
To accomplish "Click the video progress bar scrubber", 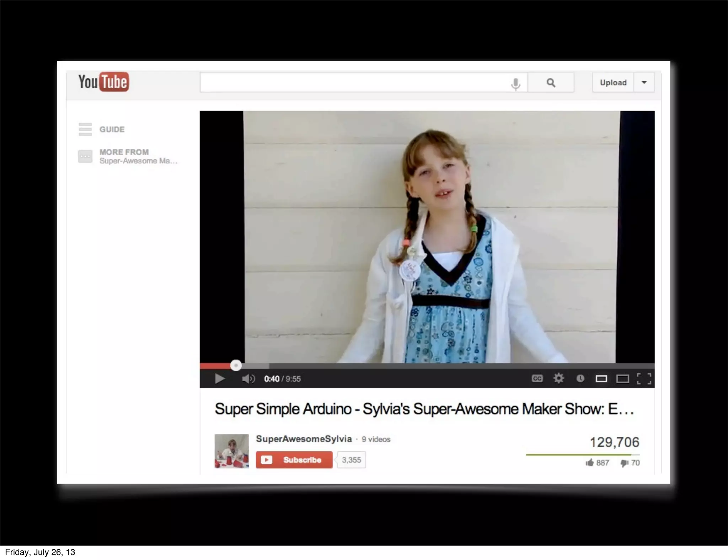I will pyautogui.click(x=236, y=365).
